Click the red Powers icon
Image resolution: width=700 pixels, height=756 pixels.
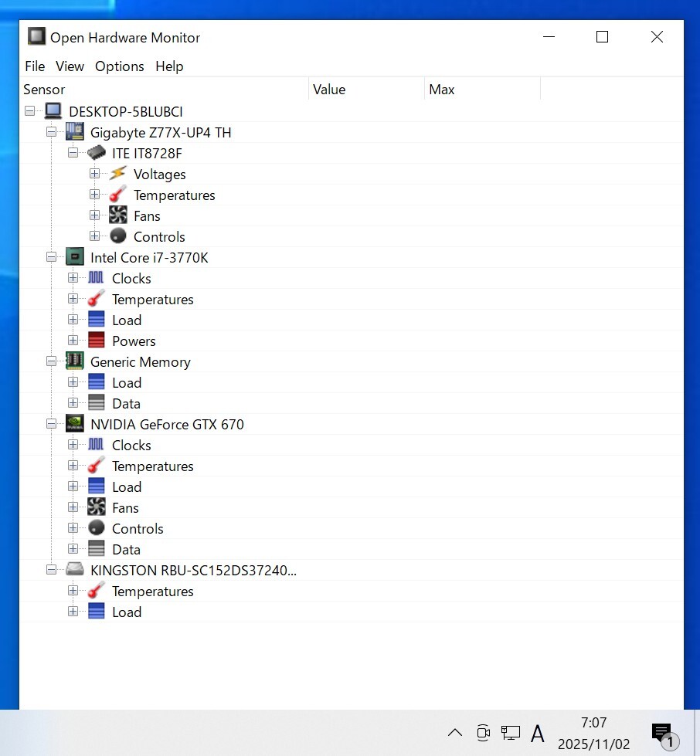click(96, 341)
